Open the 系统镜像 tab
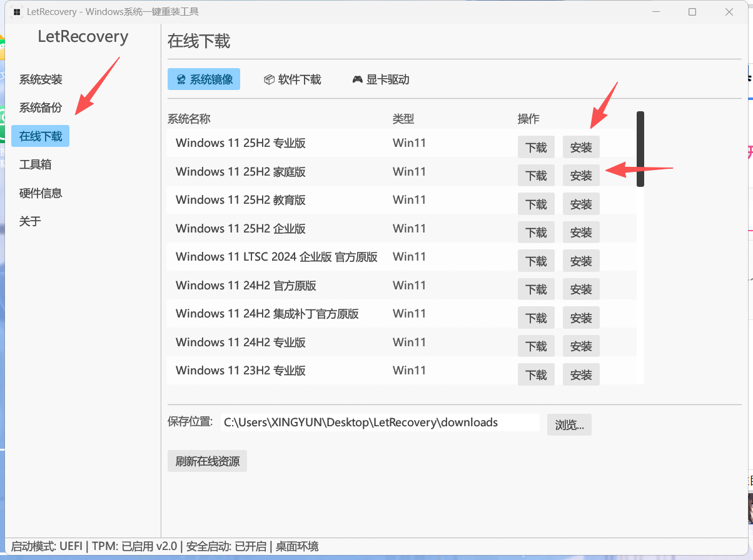753x560 pixels. click(204, 79)
